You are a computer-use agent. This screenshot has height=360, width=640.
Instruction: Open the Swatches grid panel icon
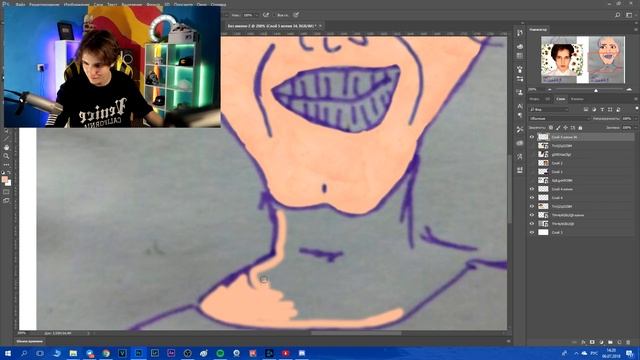520,56
